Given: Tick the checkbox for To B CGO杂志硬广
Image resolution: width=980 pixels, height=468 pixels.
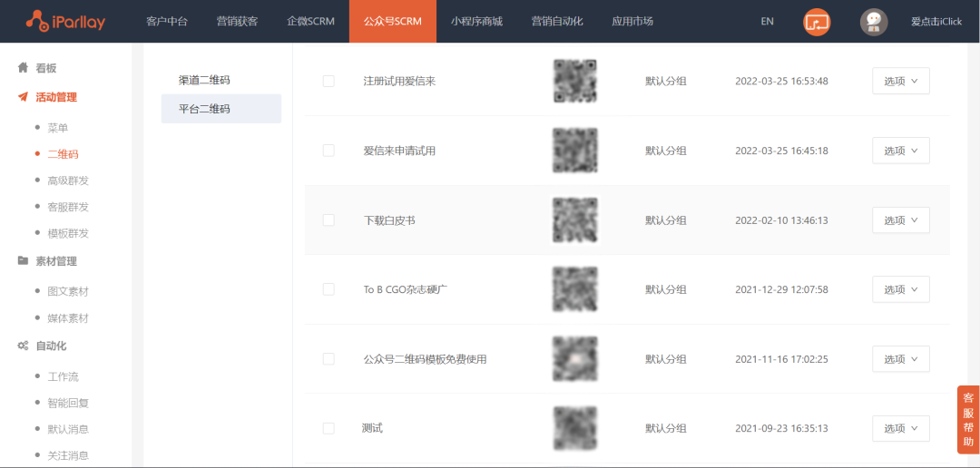Looking at the screenshot, I should (328, 289).
